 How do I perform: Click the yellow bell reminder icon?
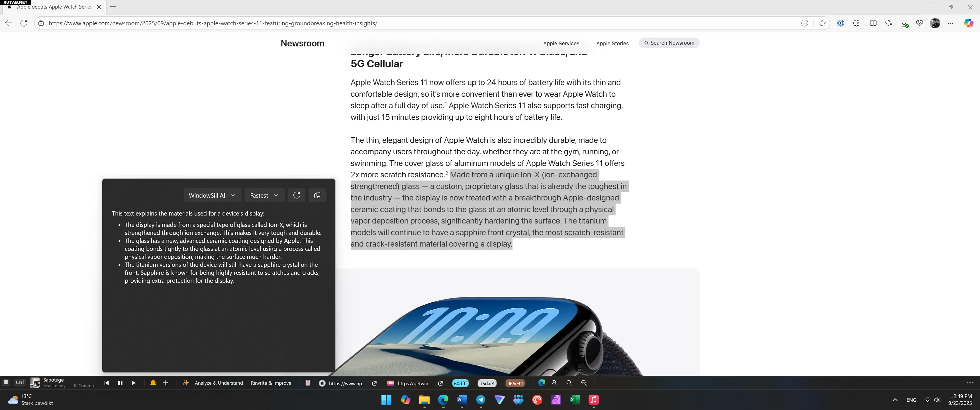[x=153, y=383]
